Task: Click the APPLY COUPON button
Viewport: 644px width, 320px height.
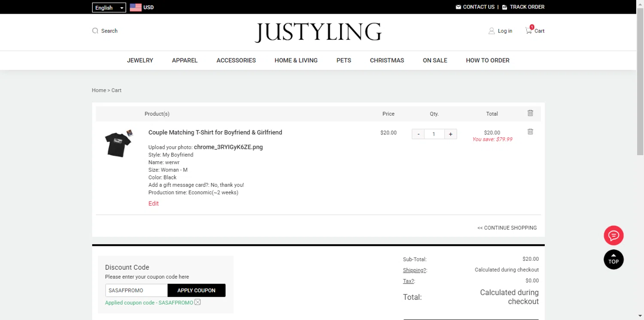Action: pyautogui.click(x=196, y=290)
